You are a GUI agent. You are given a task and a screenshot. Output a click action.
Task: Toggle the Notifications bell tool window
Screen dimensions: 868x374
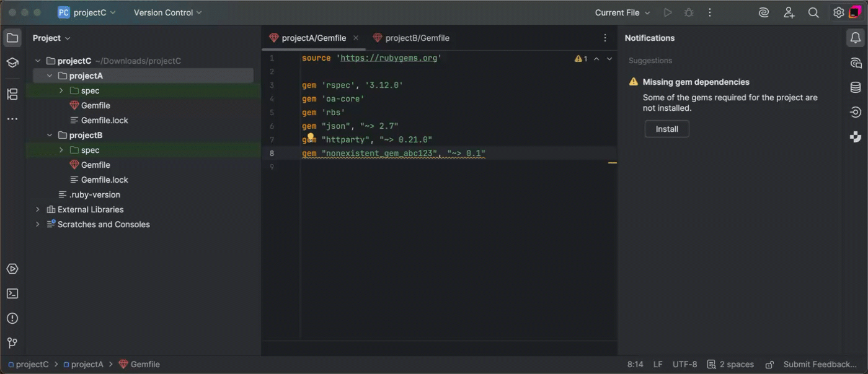pos(856,38)
